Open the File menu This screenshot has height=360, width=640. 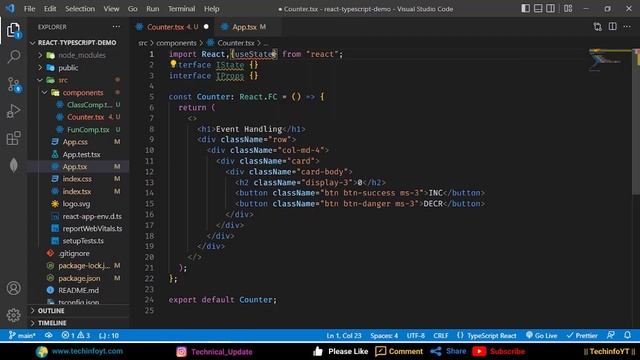coord(29,9)
